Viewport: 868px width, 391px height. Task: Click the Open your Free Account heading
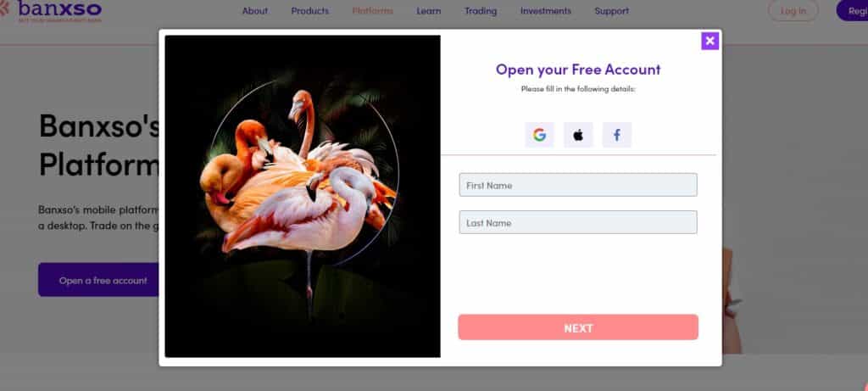(x=578, y=70)
